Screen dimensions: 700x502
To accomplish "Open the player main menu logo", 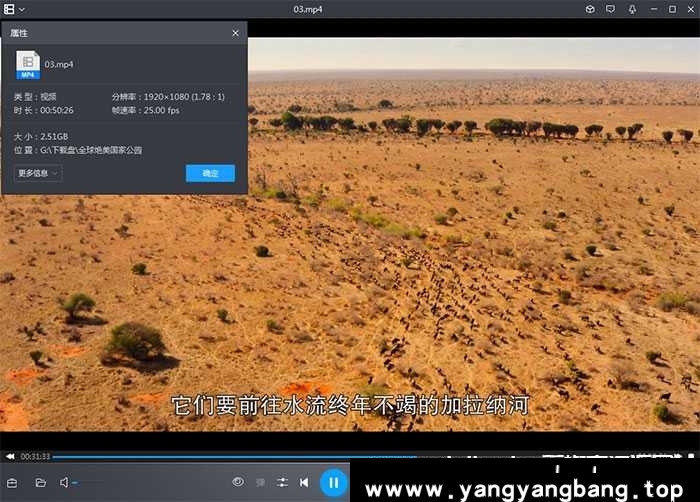I will [9, 9].
